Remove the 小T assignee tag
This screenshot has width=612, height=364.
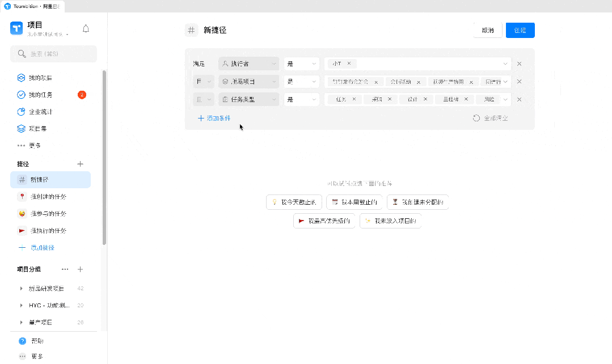[x=349, y=64]
